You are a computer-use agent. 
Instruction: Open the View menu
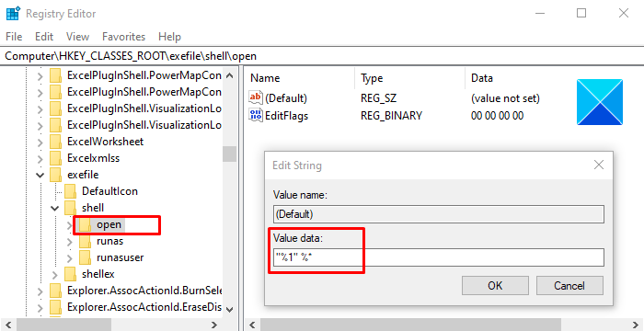[77, 37]
